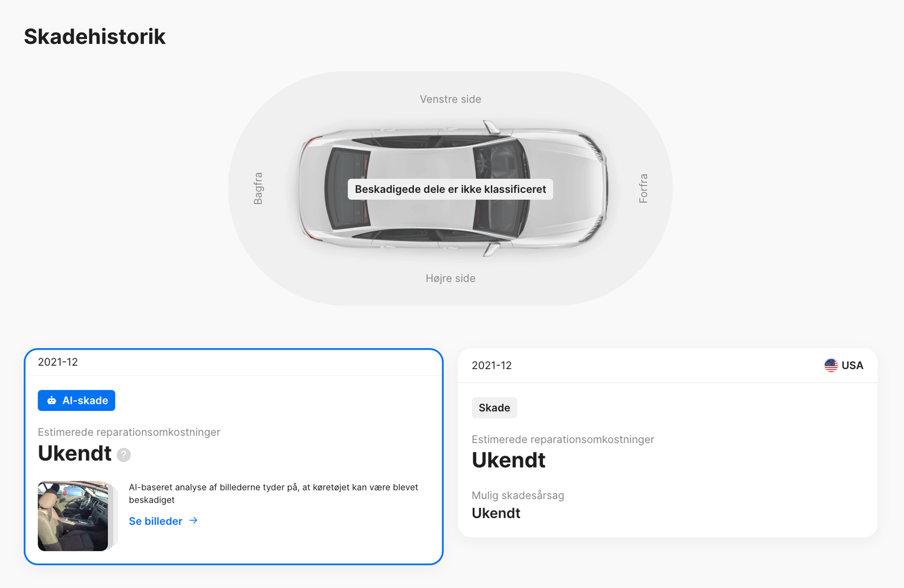
Task: Click the grey Skade badge
Action: (494, 408)
